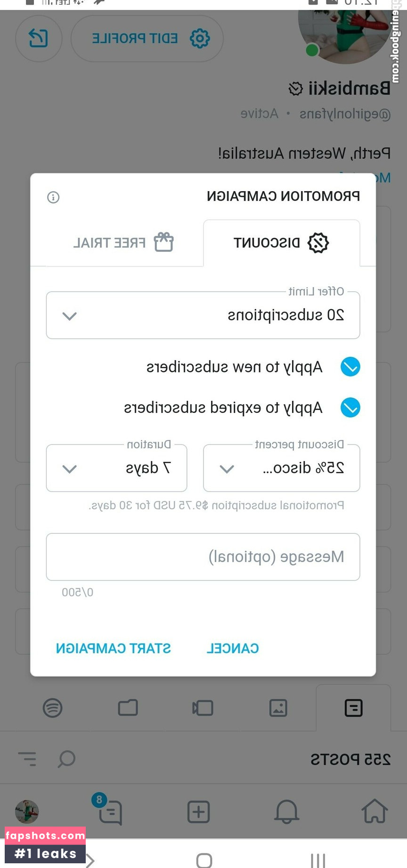Click the share profile icon
The width and height of the screenshot is (407, 868).
click(x=39, y=38)
